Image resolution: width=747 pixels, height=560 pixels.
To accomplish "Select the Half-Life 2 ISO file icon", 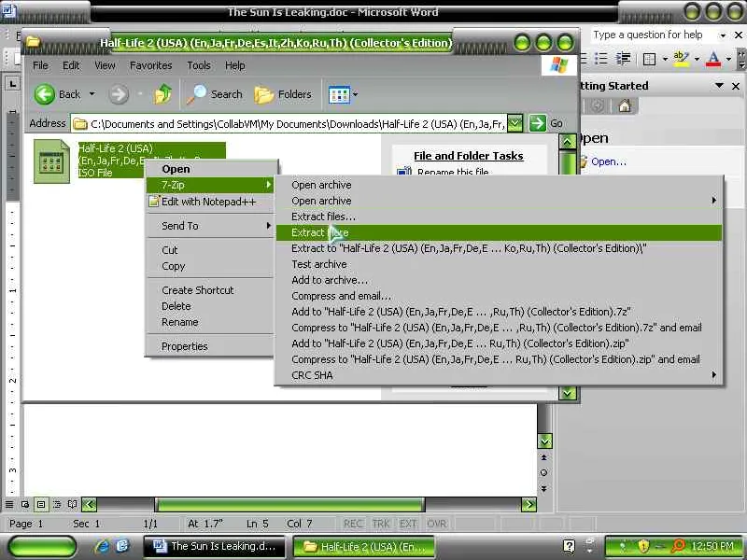I will point(51,161).
